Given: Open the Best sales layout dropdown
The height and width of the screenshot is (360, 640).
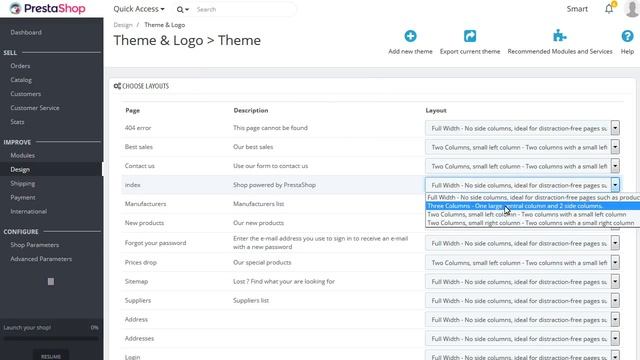Looking at the screenshot, I should [522, 147].
